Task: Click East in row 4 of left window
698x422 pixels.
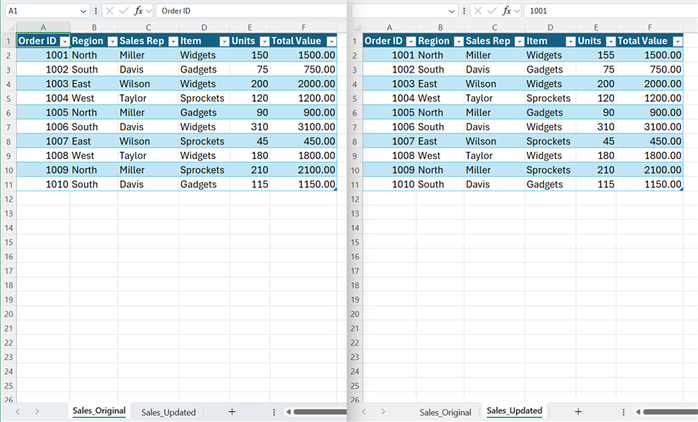Action: click(x=93, y=84)
